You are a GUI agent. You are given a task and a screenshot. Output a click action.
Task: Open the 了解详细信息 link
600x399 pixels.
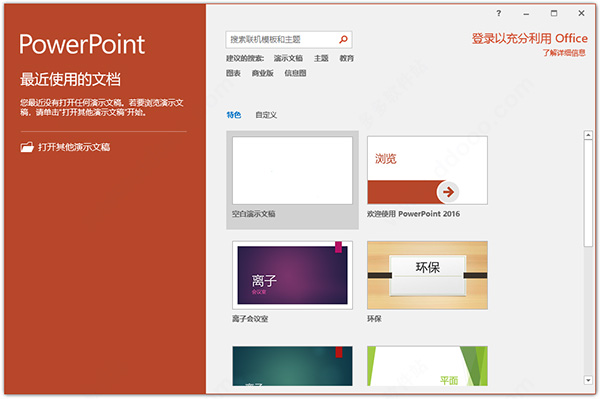pos(564,53)
